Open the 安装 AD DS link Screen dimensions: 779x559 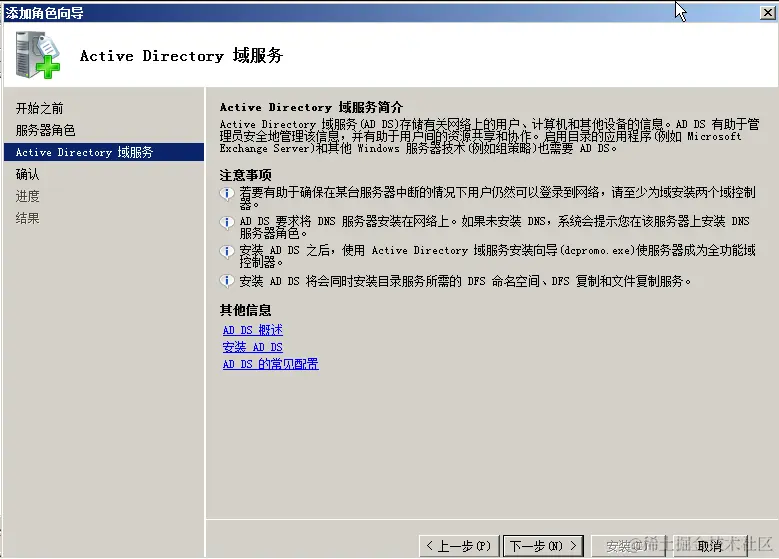pyautogui.click(x=252, y=347)
